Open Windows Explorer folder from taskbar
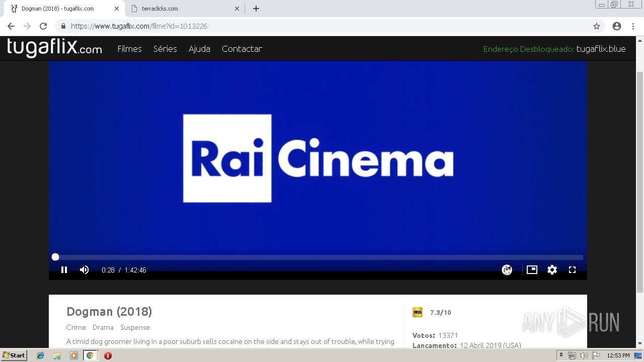 [x=57, y=355]
